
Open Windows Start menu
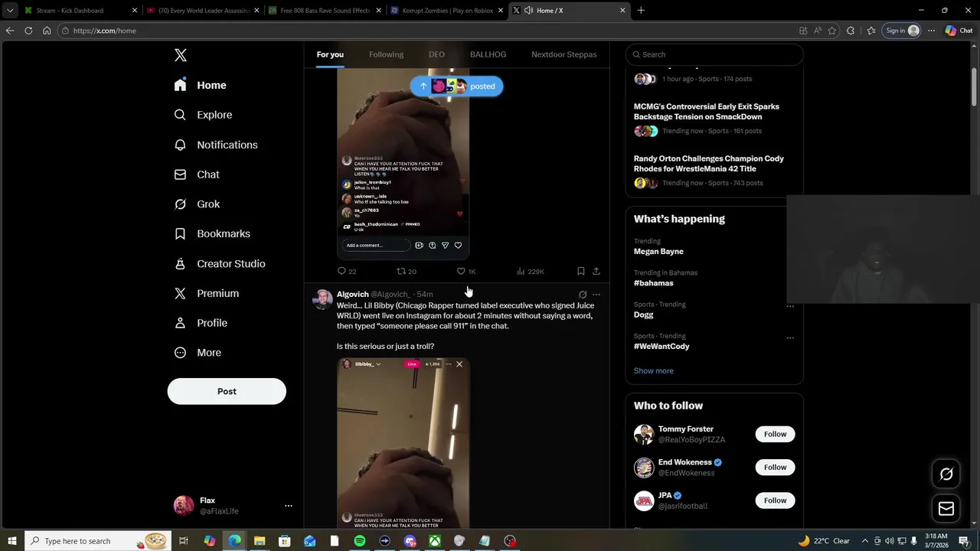coord(11,541)
